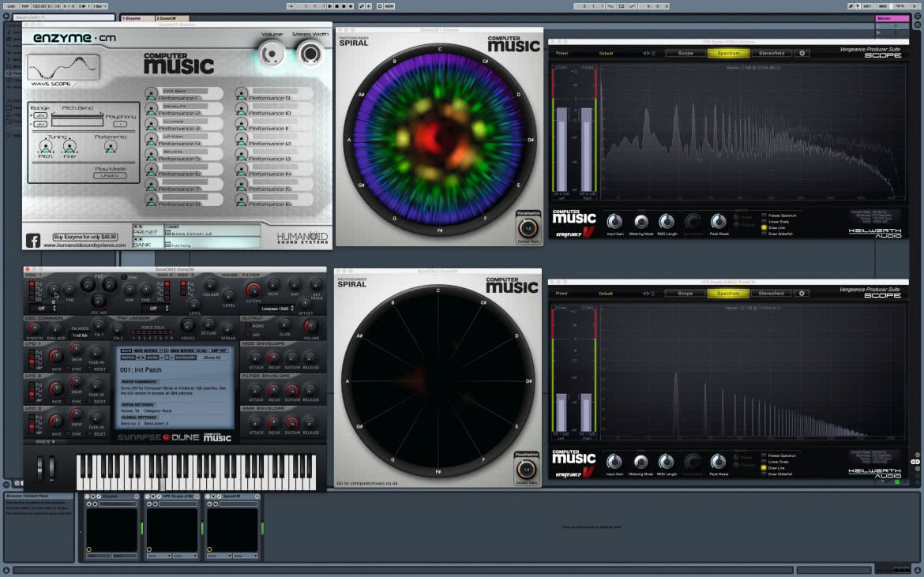
Task: Click the Facebook icon in Enzyme plugin
Action: (x=32, y=240)
